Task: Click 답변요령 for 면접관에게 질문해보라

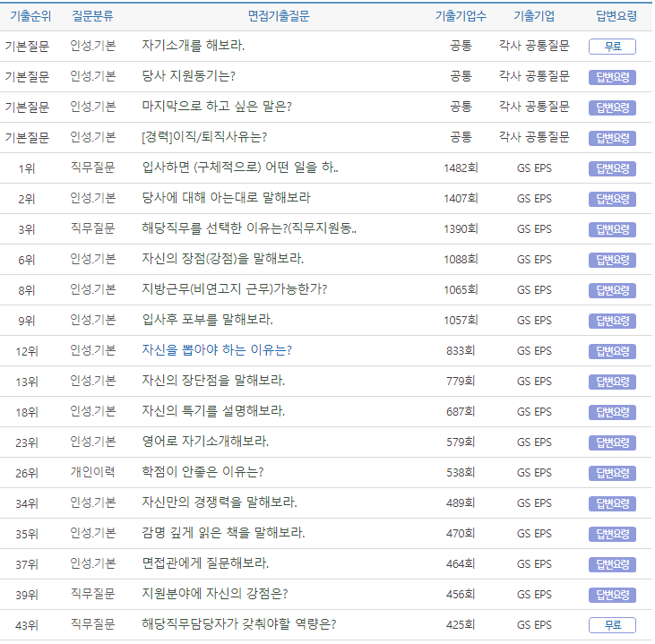Action: pyautogui.click(x=612, y=564)
